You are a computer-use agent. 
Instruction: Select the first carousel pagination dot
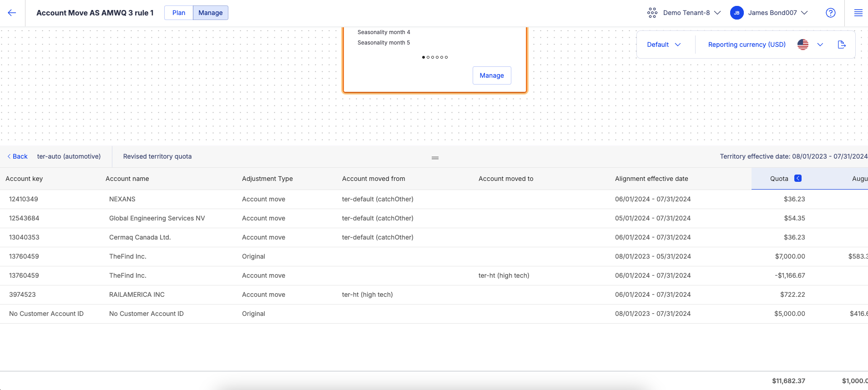click(x=424, y=57)
